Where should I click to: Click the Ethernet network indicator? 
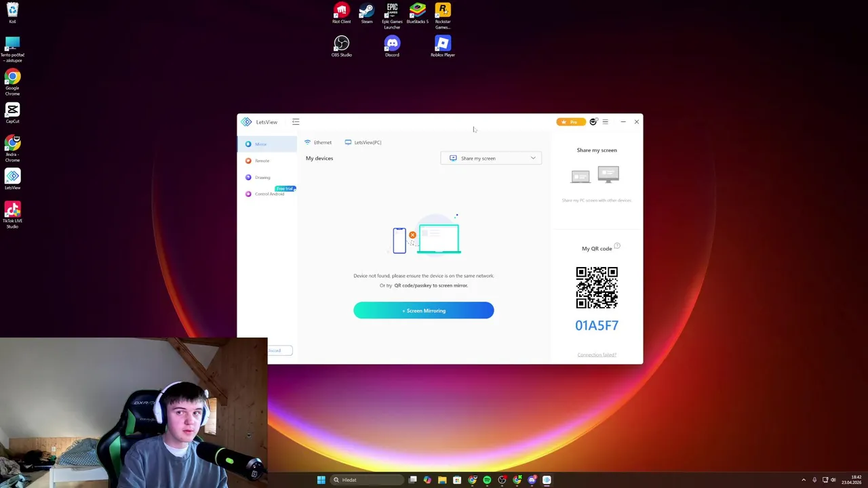pos(318,142)
